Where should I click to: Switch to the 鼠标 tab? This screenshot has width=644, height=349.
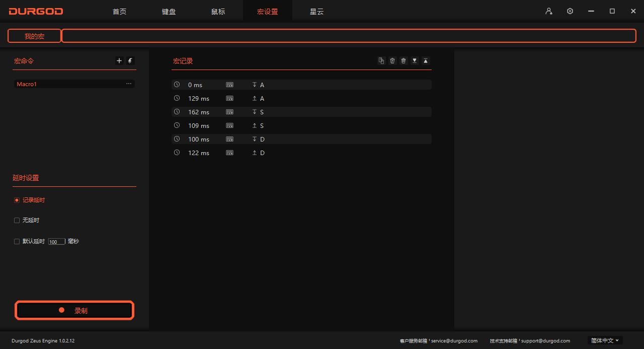pos(218,11)
